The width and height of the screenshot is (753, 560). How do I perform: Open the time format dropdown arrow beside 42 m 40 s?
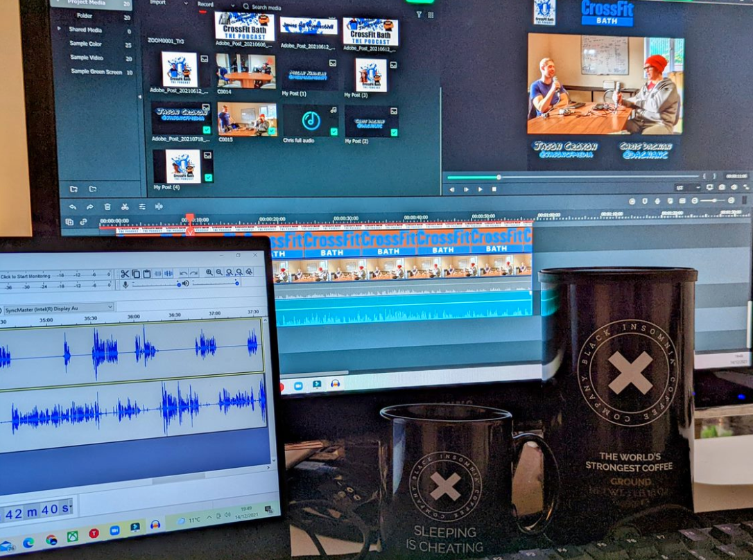71,506
